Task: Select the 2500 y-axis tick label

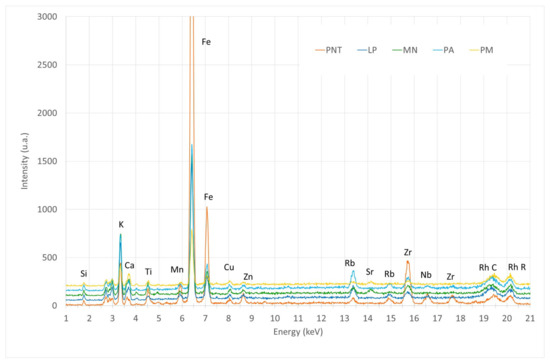Action: [47, 65]
